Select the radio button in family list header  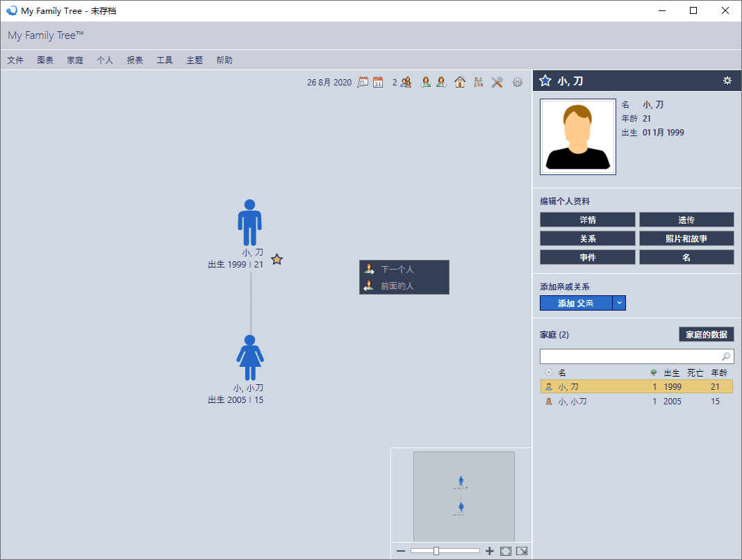pos(548,372)
